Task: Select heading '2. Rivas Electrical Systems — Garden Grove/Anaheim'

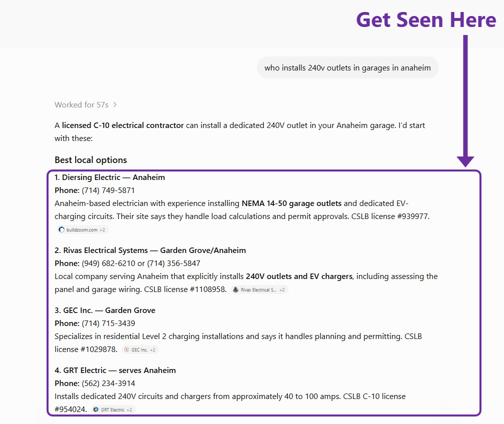Action: [150, 250]
